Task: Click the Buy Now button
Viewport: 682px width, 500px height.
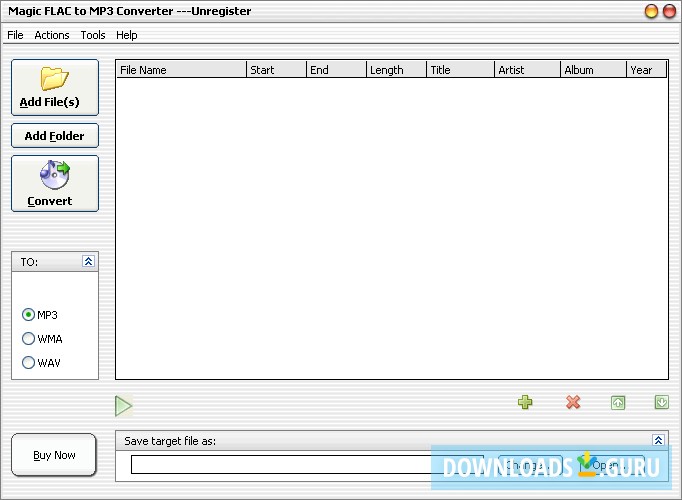Action: (54, 455)
